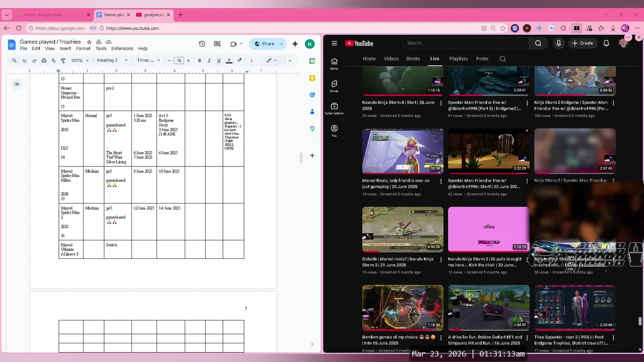This screenshot has width=644, height=362.
Task: Click the YouTube Search input field
Action: 465,43
